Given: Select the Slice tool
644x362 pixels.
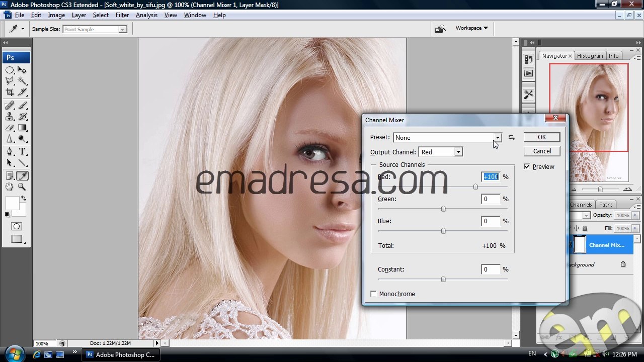Looking at the screenshot, I should [x=22, y=92].
